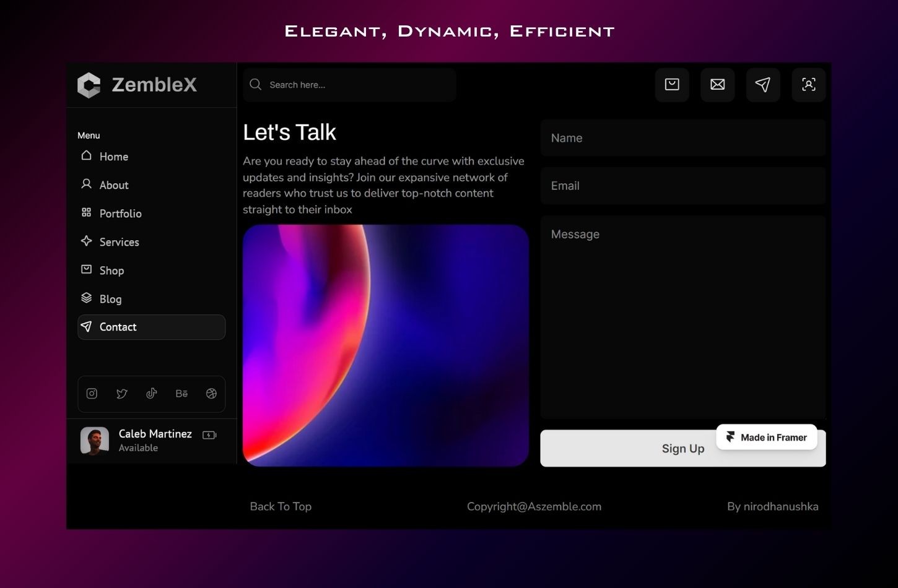Click the Back To Top link
This screenshot has height=588, width=898.
281,506
